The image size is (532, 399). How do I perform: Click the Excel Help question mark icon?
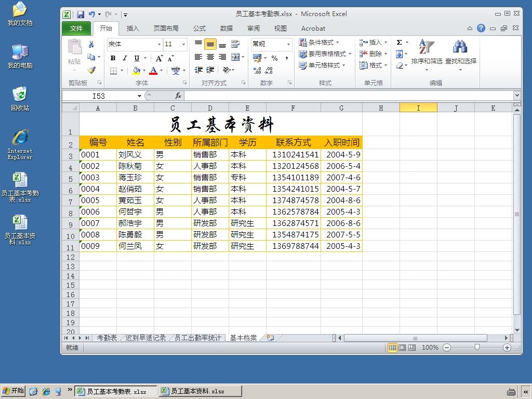click(x=481, y=28)
